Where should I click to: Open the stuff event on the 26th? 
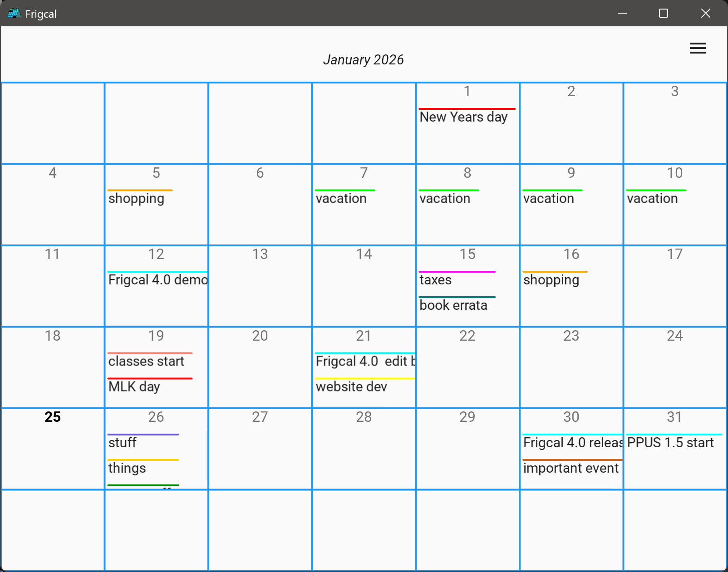coord(123,443)
